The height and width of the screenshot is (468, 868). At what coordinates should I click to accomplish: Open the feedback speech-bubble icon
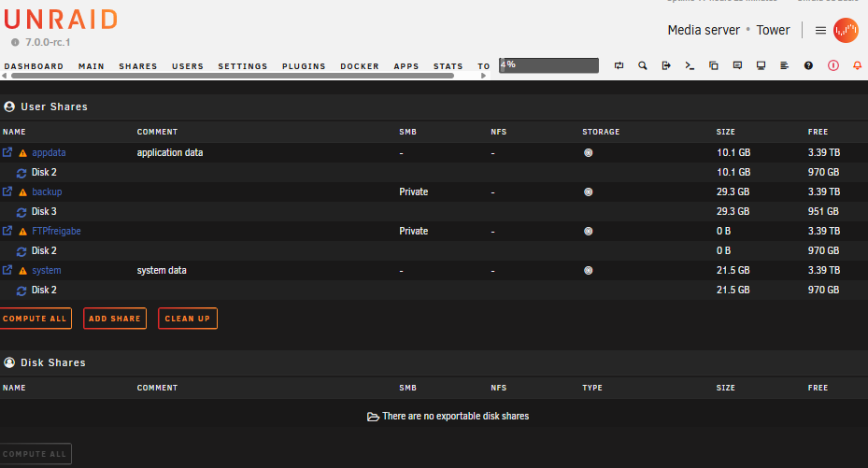pyautogui.click(x=737, y=65)
